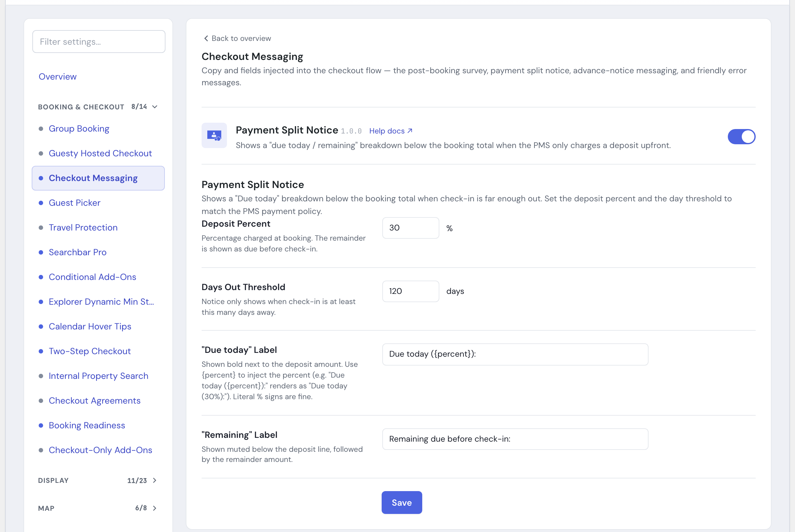Open Guesty Hosted Checkout settings
795x532 pixels.
[100, 153]
